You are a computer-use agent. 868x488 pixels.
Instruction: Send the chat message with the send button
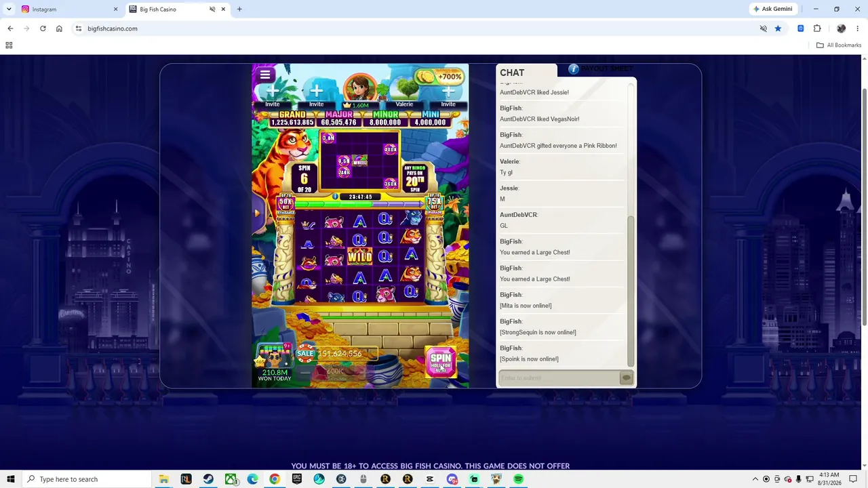[627, 378]
